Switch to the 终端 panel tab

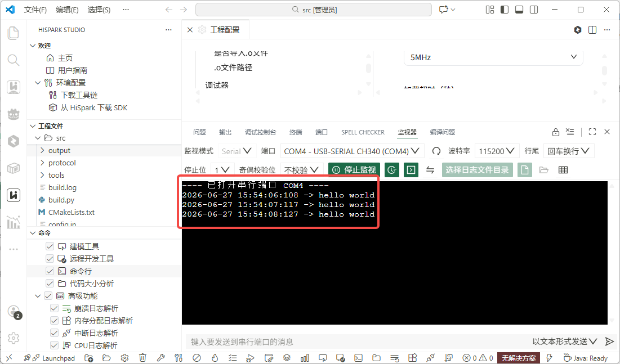pos(296,132)
